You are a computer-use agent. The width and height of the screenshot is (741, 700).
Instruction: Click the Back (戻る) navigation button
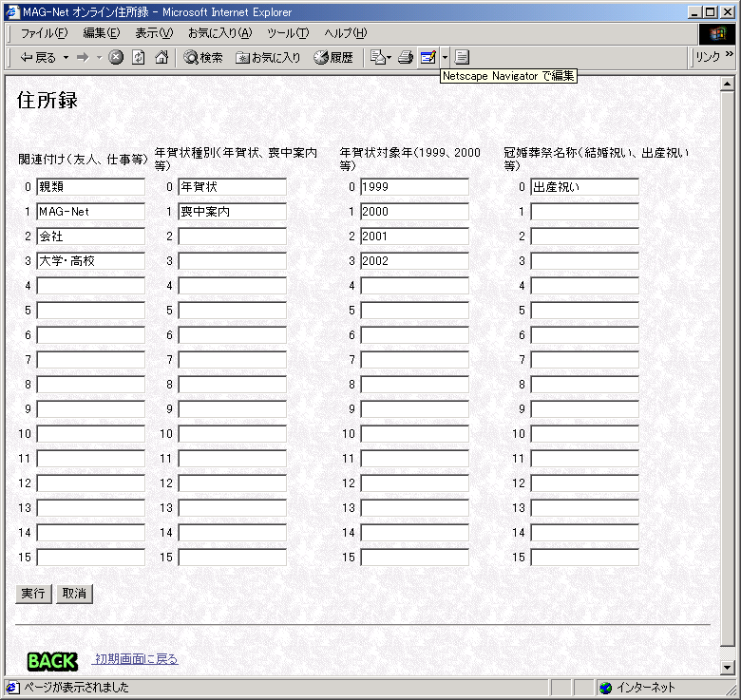pos(38,58)
